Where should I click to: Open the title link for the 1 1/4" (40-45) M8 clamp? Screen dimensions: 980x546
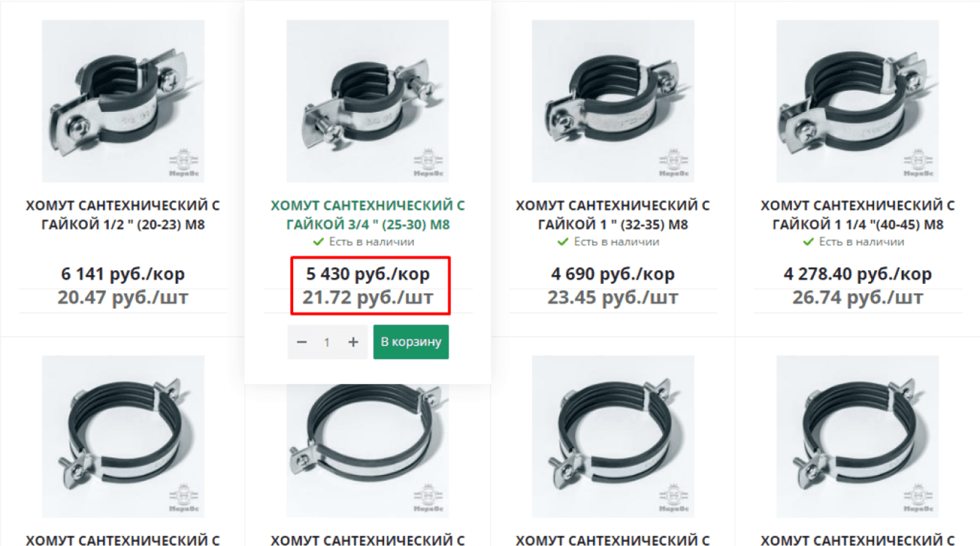click(858, 215)
